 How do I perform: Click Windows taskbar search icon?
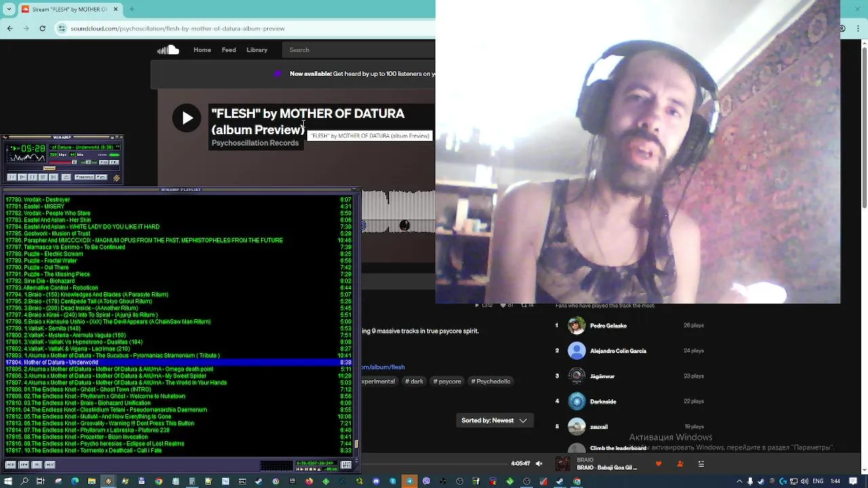[24, 481]
